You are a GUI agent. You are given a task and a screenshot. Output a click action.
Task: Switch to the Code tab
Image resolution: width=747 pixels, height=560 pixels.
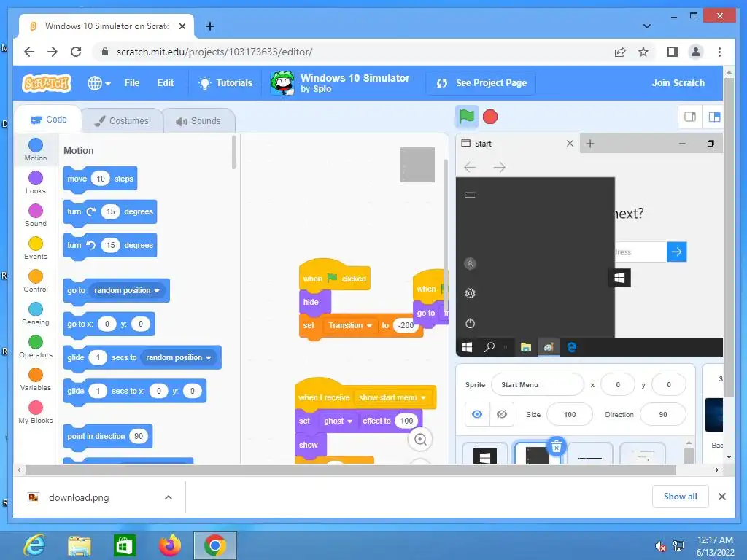click(49, 120)
